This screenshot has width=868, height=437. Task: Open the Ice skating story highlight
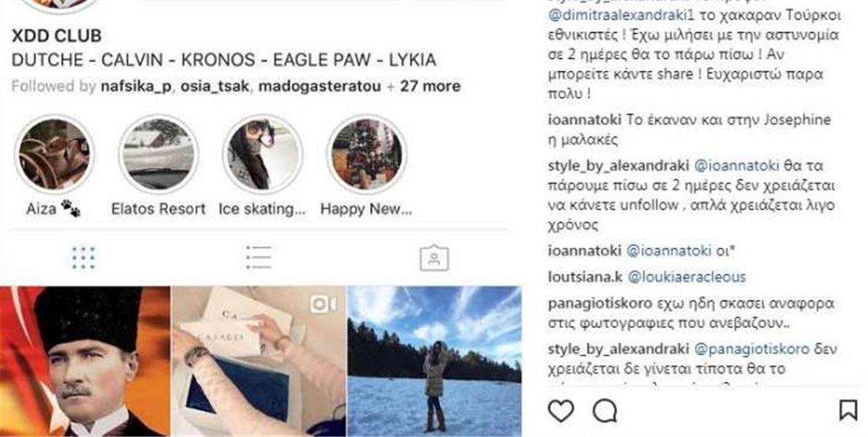point(263,154)
